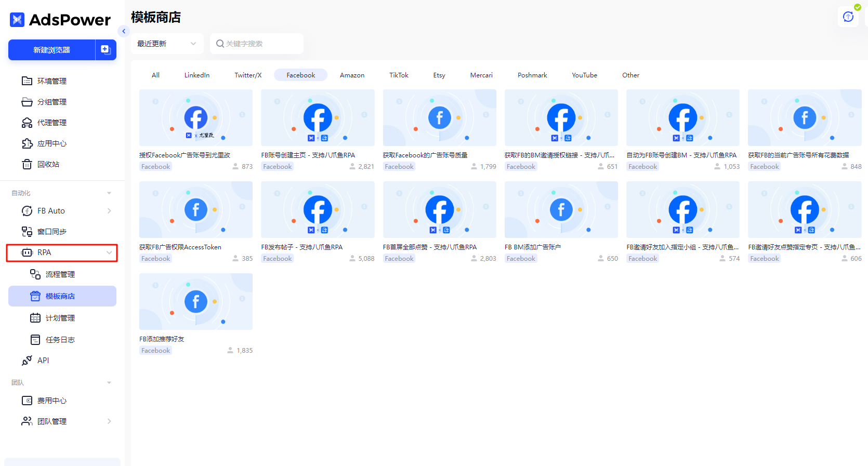Open 费用中心 in the sidebar
This screenshot has width=868, height=466.
[x=62, y=401]
